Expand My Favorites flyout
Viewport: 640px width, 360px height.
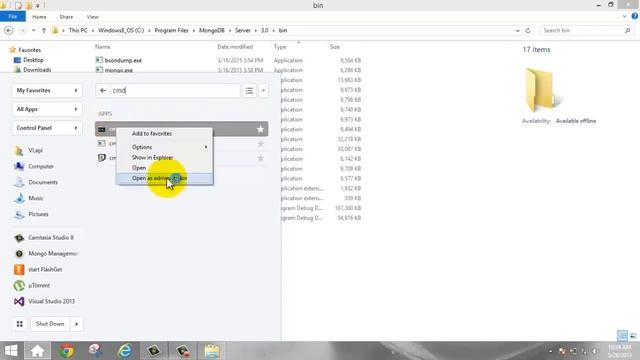tap(47, 90)
